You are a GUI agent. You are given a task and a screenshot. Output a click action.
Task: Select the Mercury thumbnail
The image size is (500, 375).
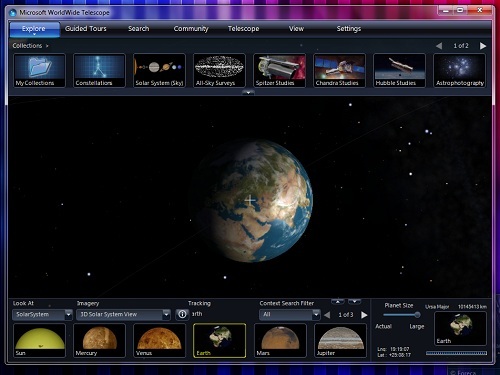(99, 341)
